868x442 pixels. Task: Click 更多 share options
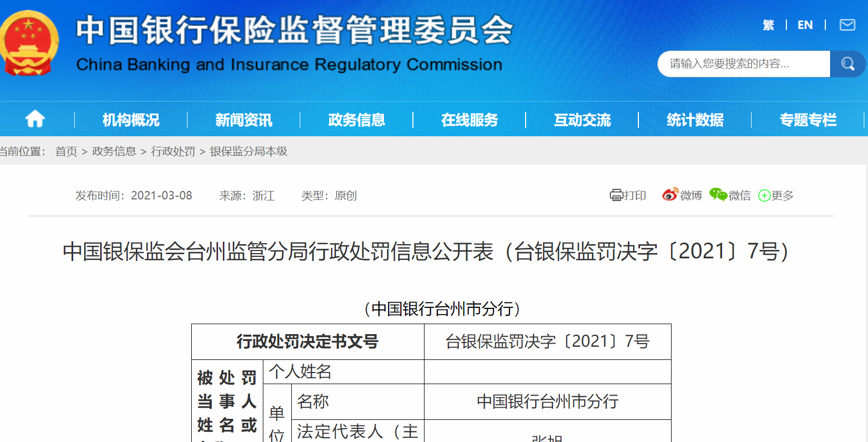[x=782, y=196]
